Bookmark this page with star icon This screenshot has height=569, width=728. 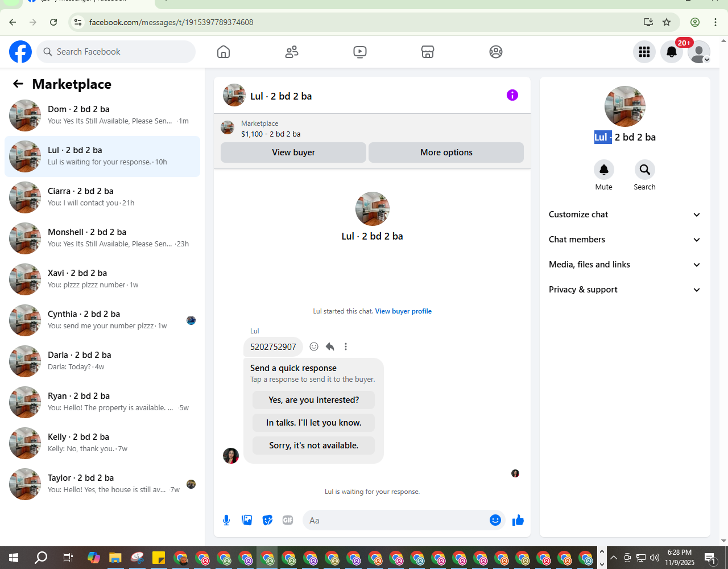[x=667, y=22]
